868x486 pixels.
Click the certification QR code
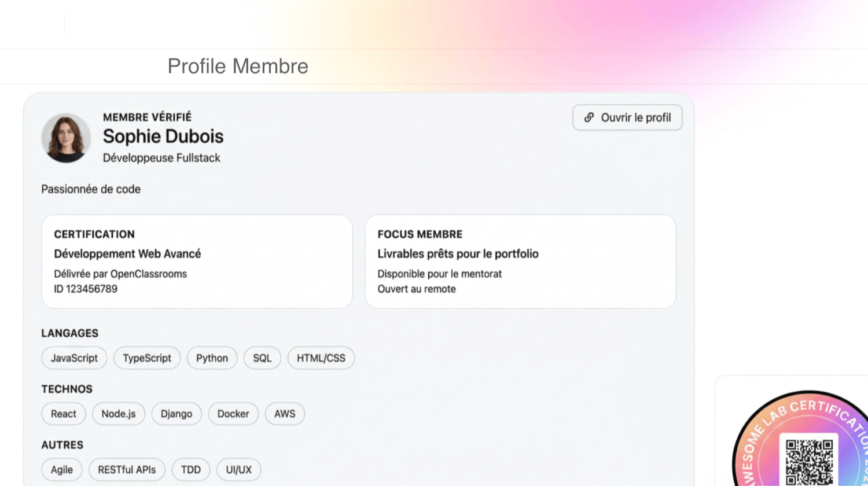(x=809, y=462)
